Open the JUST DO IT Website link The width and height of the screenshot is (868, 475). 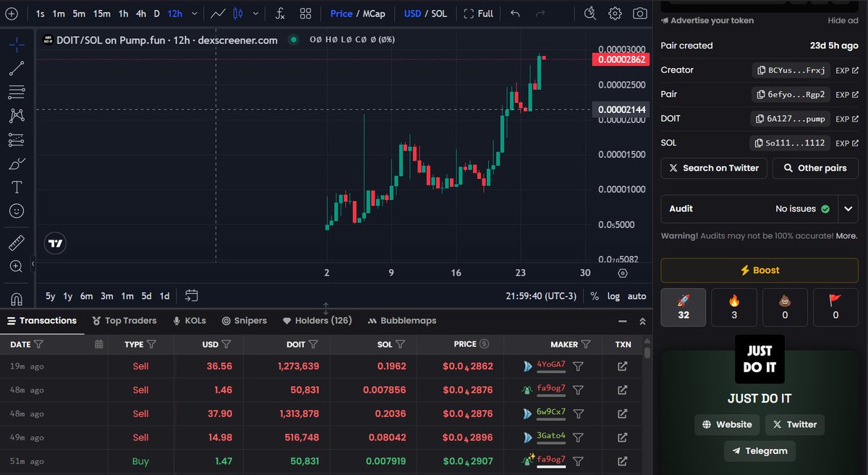click(x=727, y=425)
